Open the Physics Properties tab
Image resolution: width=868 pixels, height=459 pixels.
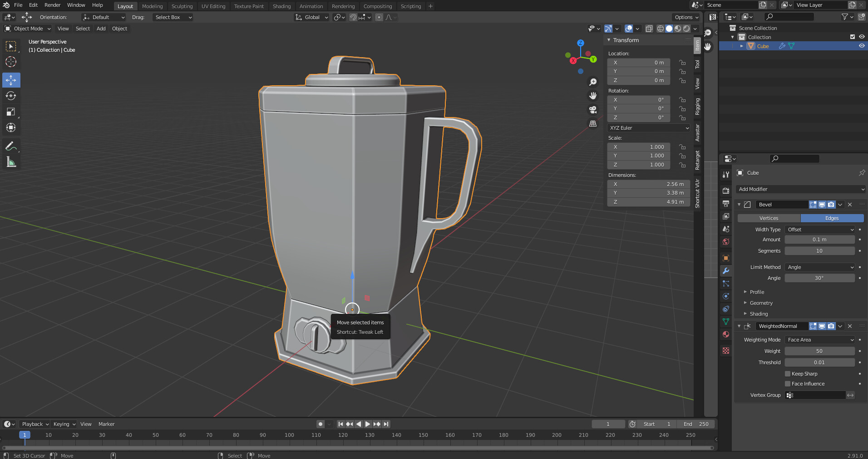725,296
